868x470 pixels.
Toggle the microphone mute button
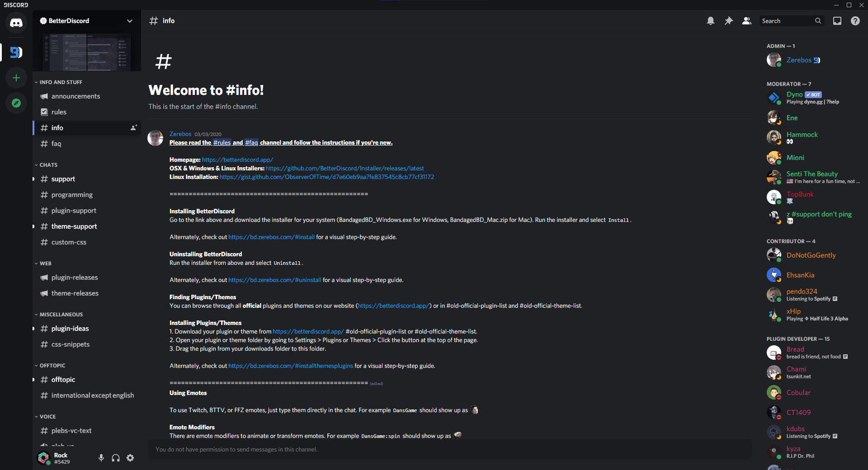pos(101,458)
